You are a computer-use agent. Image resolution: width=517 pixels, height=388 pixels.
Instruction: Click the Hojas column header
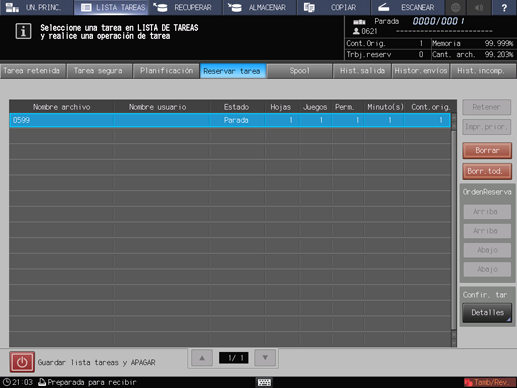point(281,107)
